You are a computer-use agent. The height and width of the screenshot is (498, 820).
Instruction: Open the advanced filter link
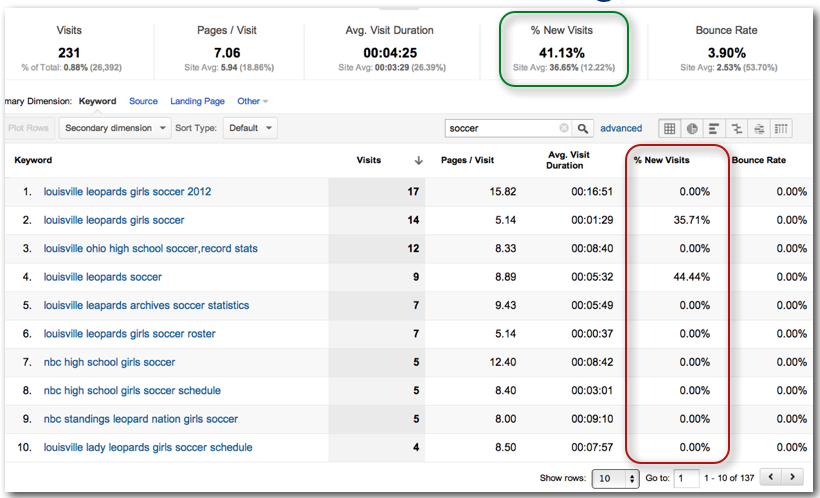click(x=621, y=128)
